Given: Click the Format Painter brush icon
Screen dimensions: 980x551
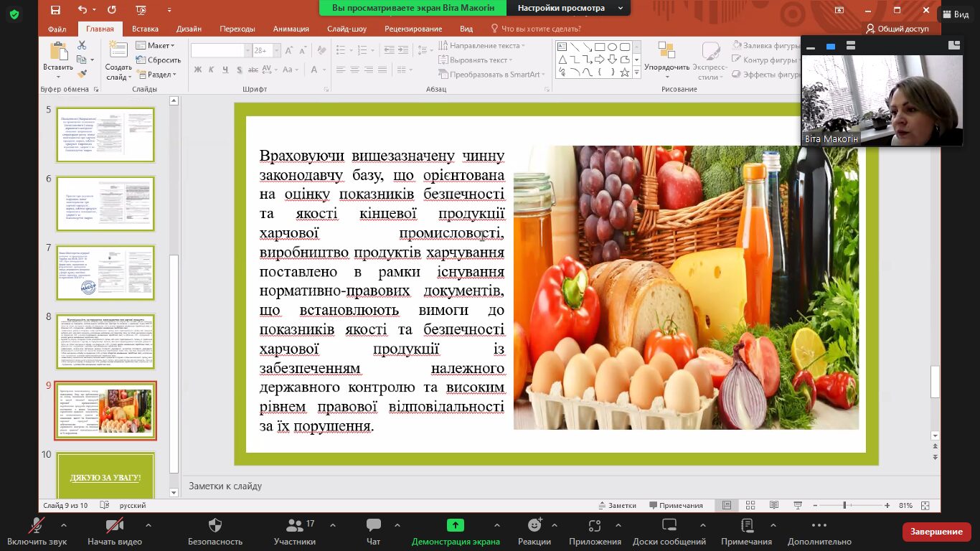Looking at the screenshot, I should coord(82,73).
